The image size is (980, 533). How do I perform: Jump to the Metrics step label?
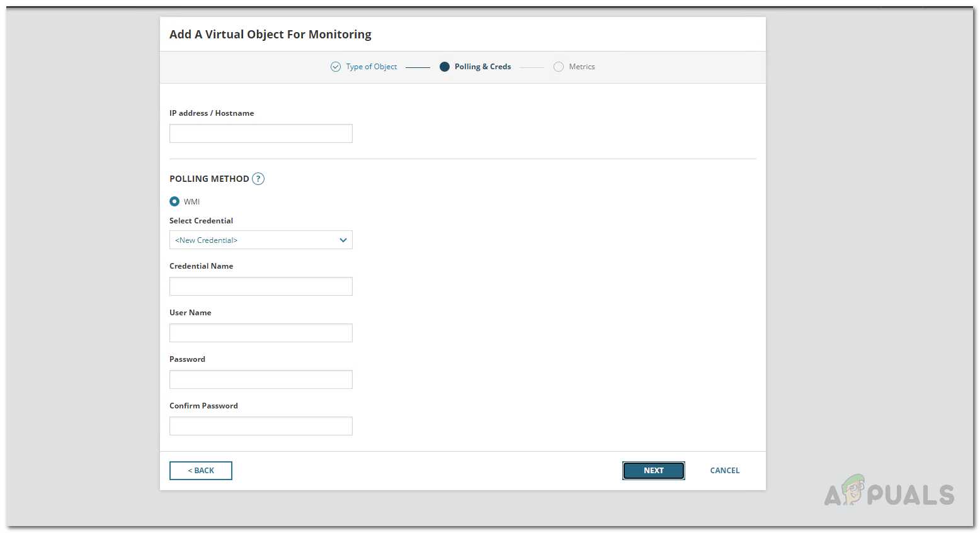tap(581, 67)
